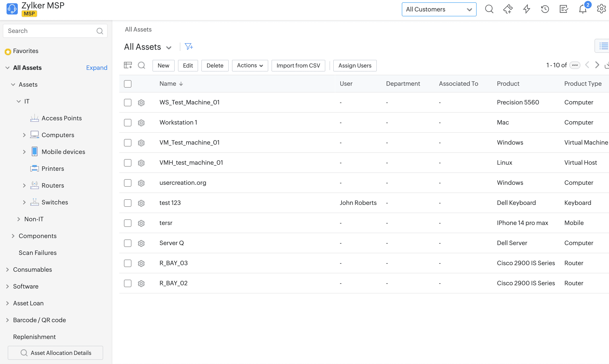The image size is (609, 364).
Task: Select the test 123 row checkbox
Action: (x=128, y=203)
